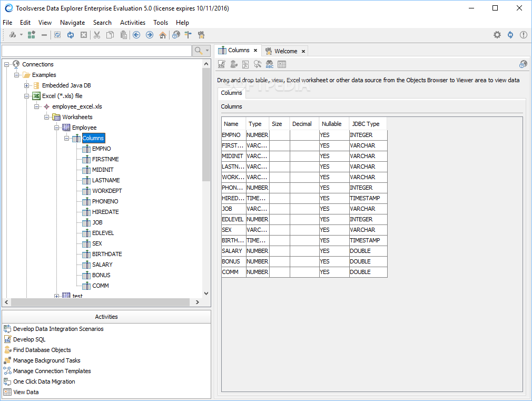Click the grey X disconnect icon
Viewport: 532px width, 401px height.
pos(83,35)
